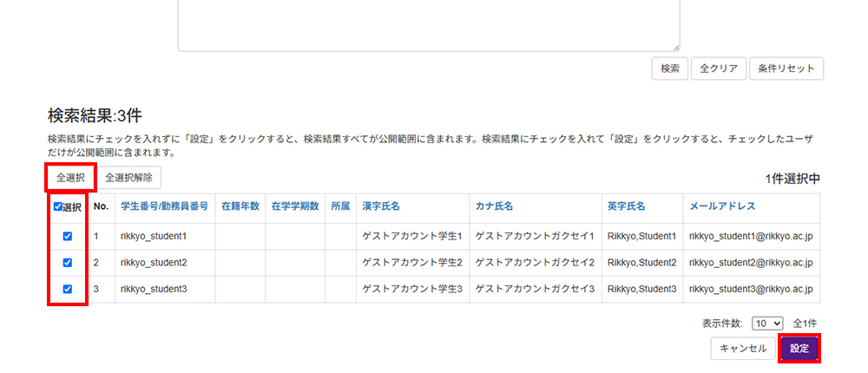Uncheck the checkbox for rikkyo_student1 row
This screenshot has width=868, height=373.
click(x=68, y=236)
